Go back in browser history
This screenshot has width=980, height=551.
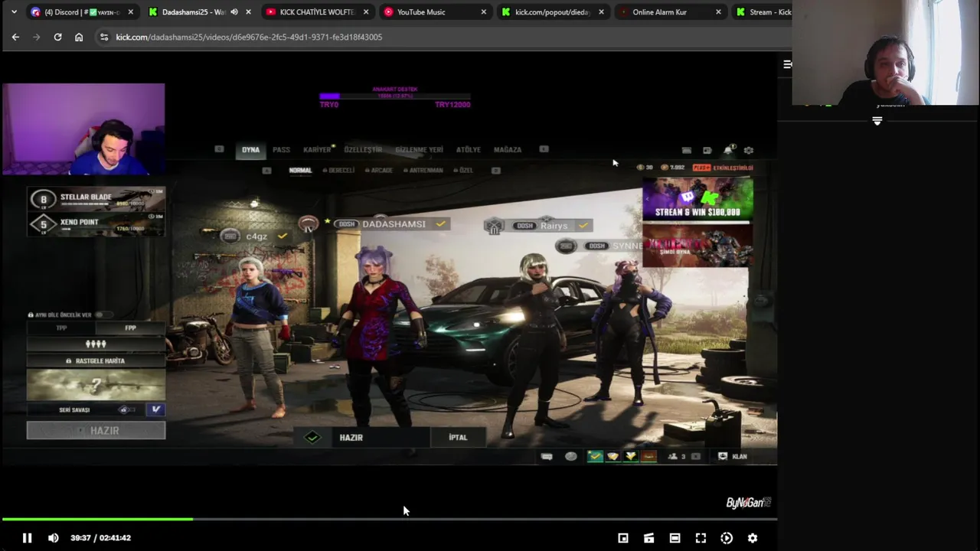coord(15,37)
